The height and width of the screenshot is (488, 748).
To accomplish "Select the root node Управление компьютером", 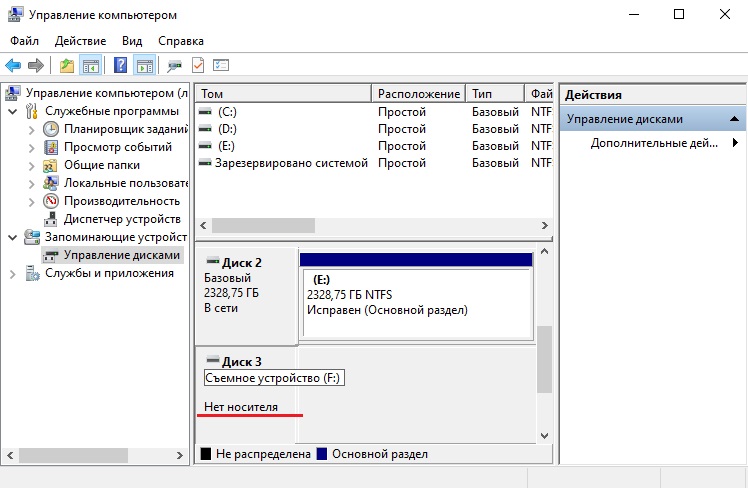I will click(106, 93).
